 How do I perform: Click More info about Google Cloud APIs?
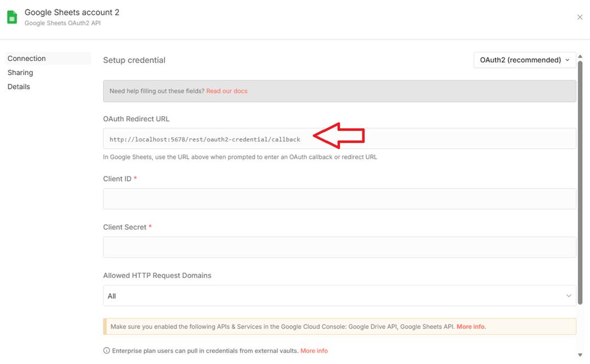tap(471, 327)
